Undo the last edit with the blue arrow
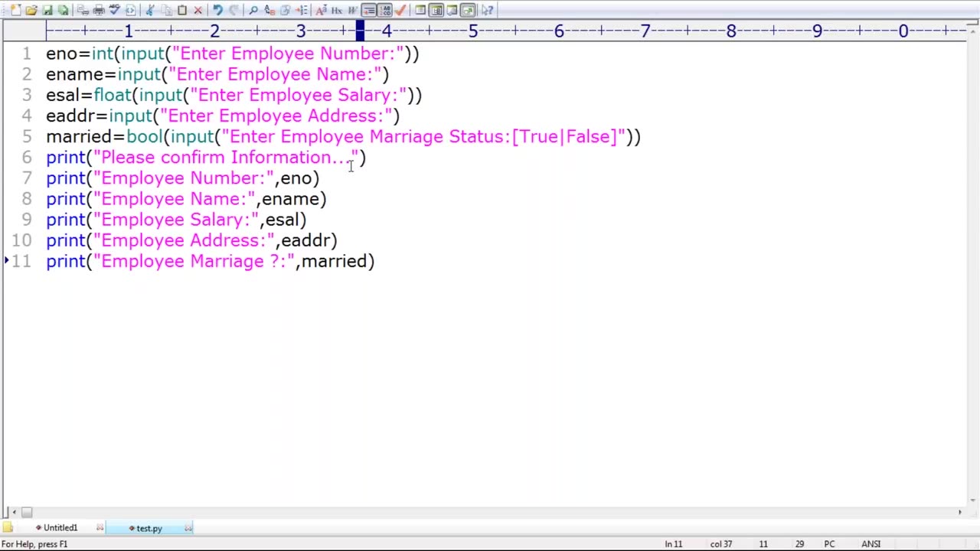Viewport: 980px width, 551px height. 217,10
